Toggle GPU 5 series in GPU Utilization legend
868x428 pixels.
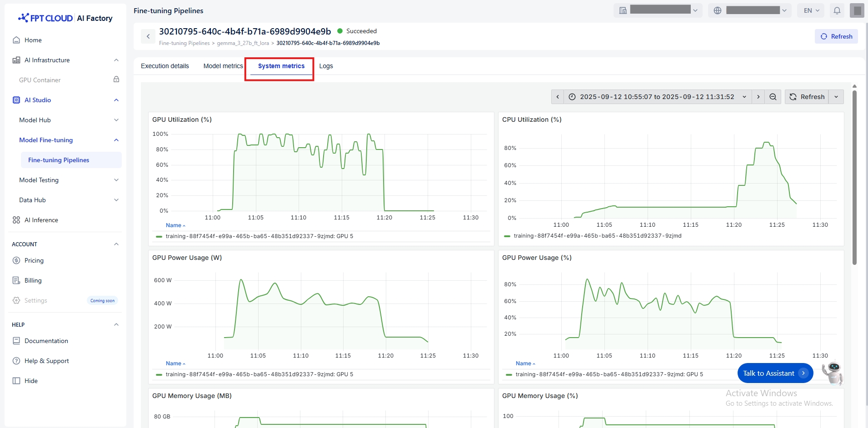coord(259,236)
